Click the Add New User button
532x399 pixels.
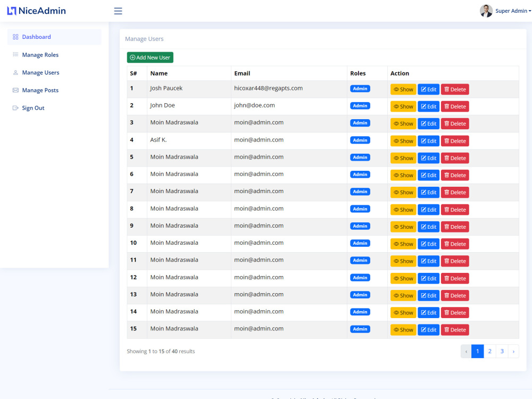150,57
